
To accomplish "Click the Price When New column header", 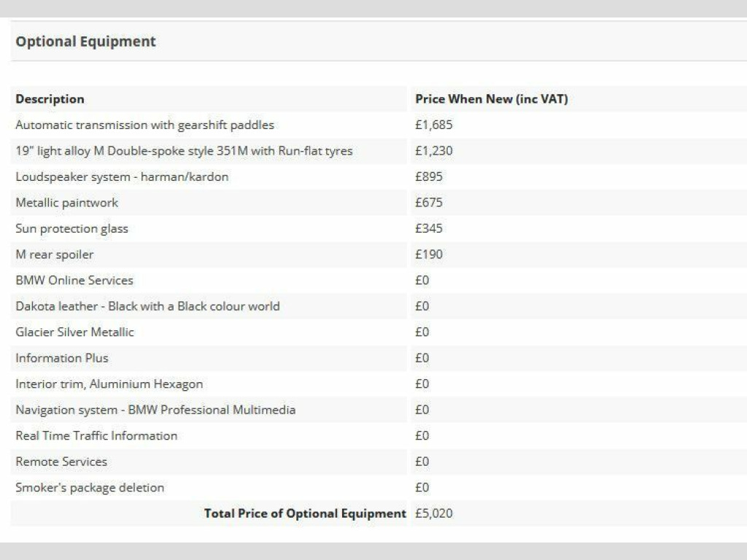I will (x=491, y=99).
